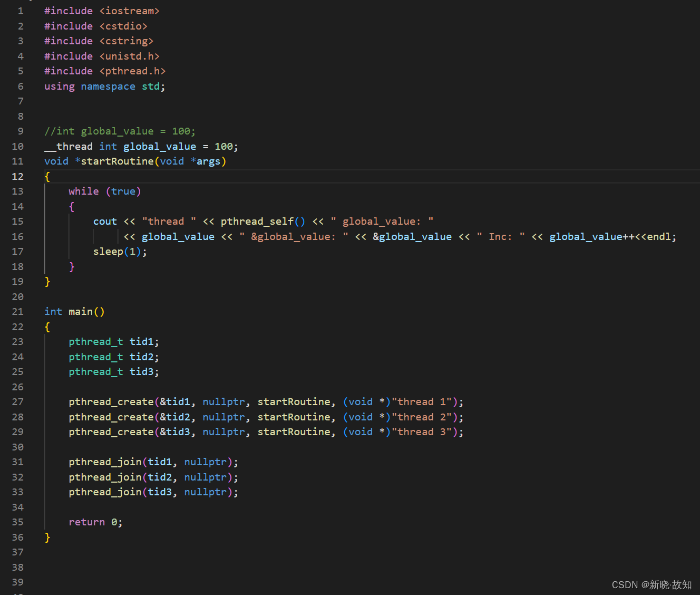
Task: Place cursor on '#include <iostream>' text
Action: [102, 11]
